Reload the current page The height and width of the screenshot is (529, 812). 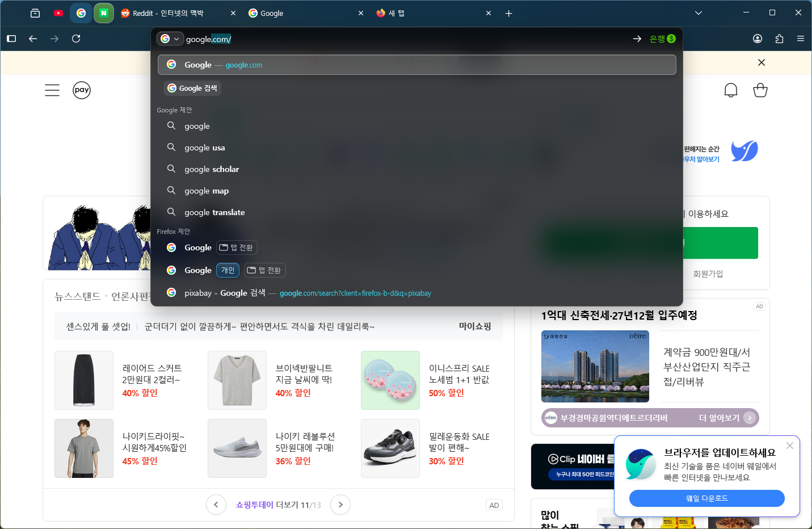[x=76, y=39]
